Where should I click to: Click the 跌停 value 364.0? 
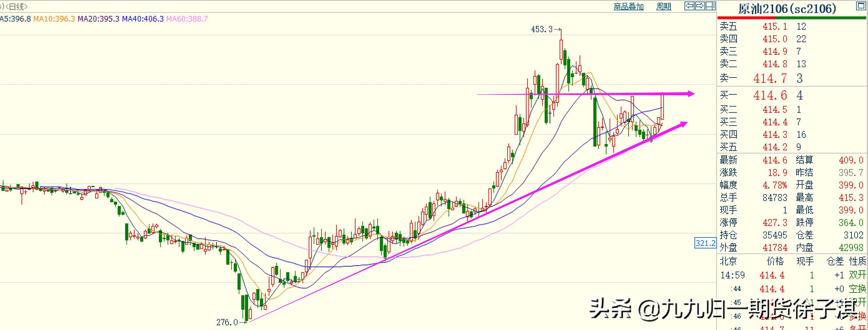(851, 222)
